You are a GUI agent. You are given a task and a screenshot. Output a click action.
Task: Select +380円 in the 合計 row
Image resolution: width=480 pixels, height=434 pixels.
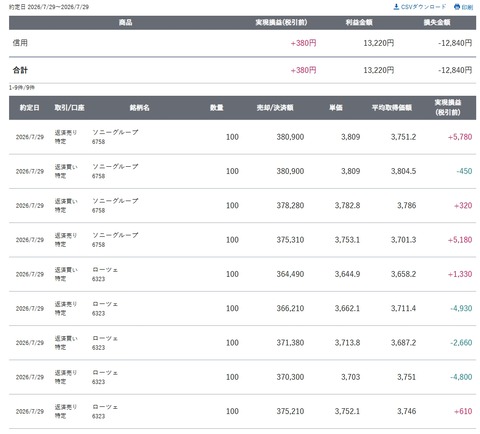[x=303, y=70]
